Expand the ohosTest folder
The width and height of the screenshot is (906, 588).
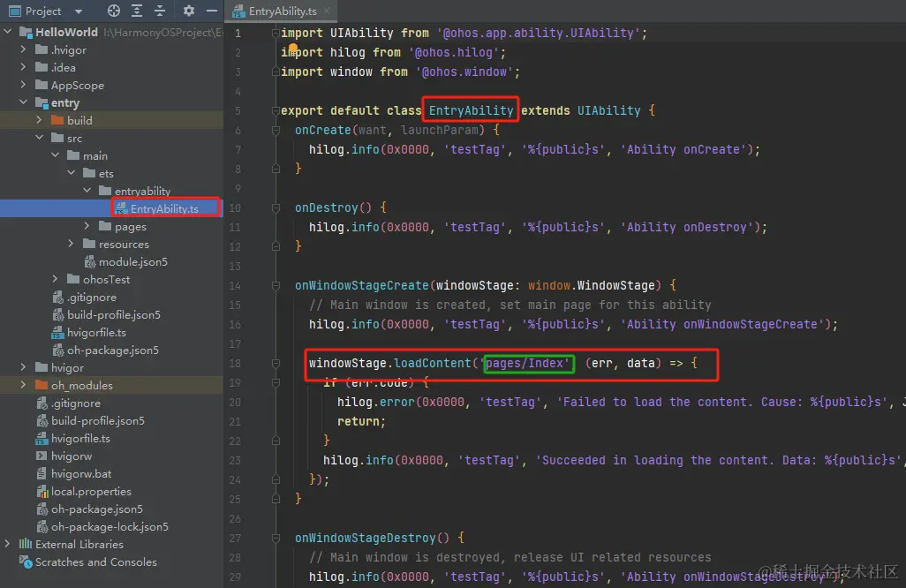point(55,279)
